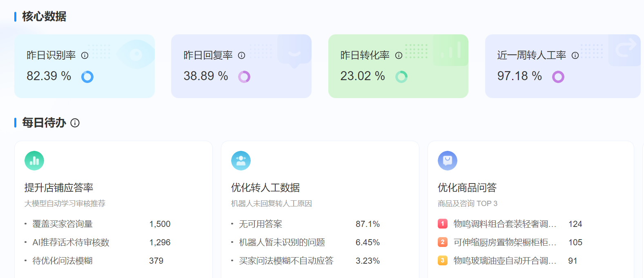Open 提升店铺应答率 task heading
644x278 pixels.
point(59,188)
